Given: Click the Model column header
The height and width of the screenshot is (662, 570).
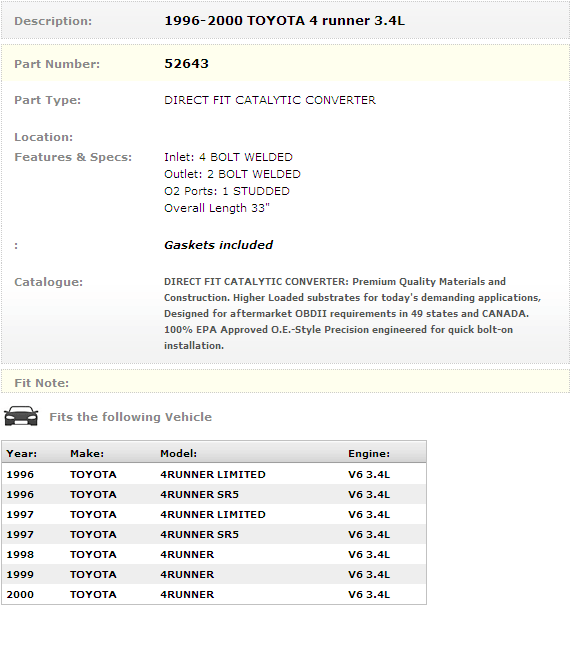Looking at the screenshot, I should tap(179, 453).
